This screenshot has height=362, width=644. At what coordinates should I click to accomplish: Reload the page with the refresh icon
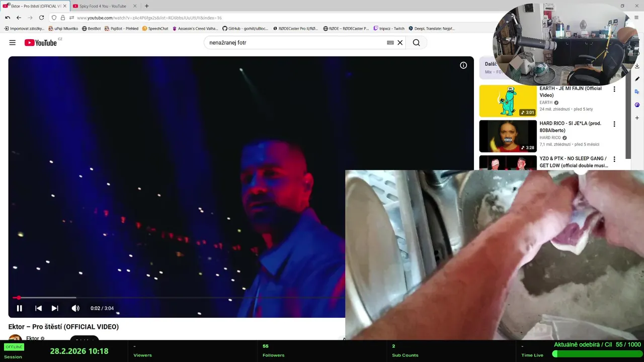(x=41, y=18)
